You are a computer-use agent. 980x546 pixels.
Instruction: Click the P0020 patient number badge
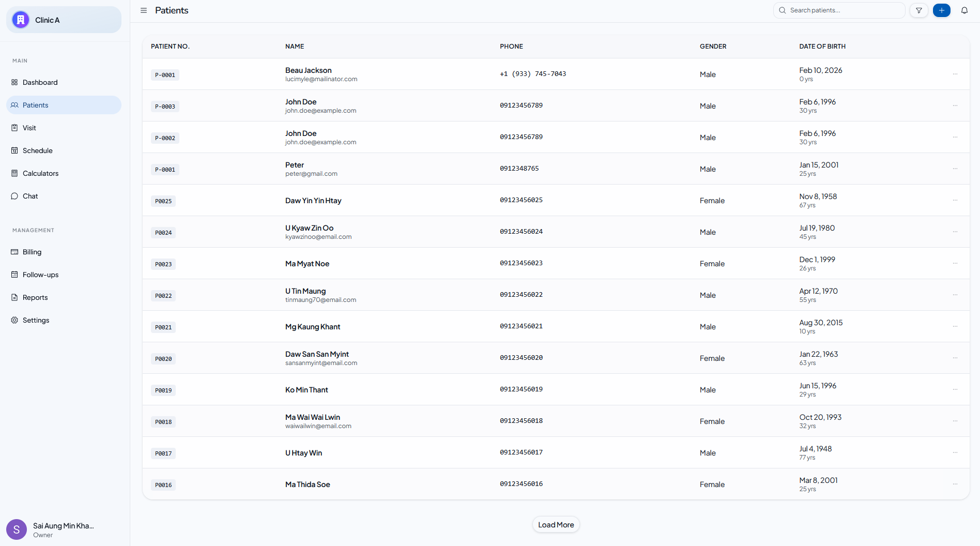coord(163,359)
